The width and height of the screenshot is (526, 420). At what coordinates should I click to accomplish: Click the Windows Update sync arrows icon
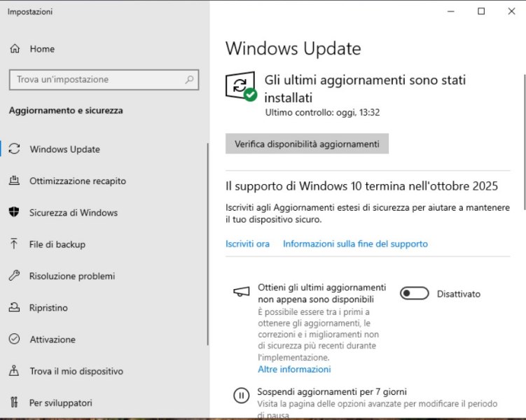point(14,149)
